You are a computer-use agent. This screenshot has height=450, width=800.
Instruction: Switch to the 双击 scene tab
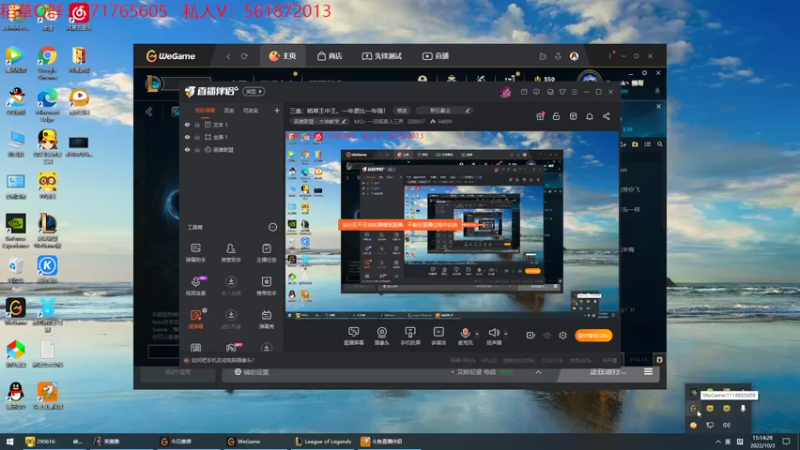click(x=229, y=110)
